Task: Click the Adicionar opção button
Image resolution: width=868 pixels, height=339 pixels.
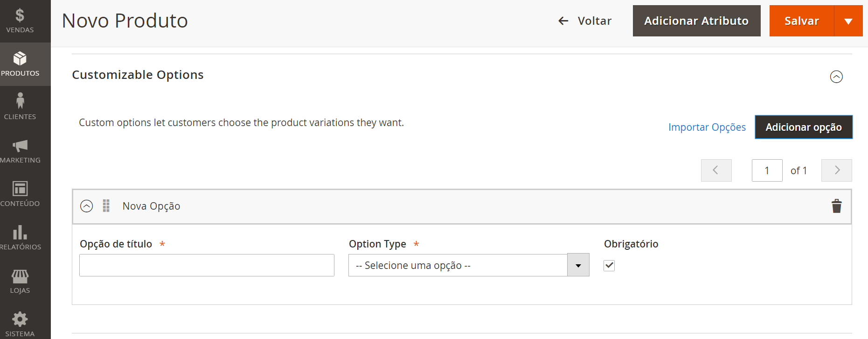Action: (x=803, y=127)
